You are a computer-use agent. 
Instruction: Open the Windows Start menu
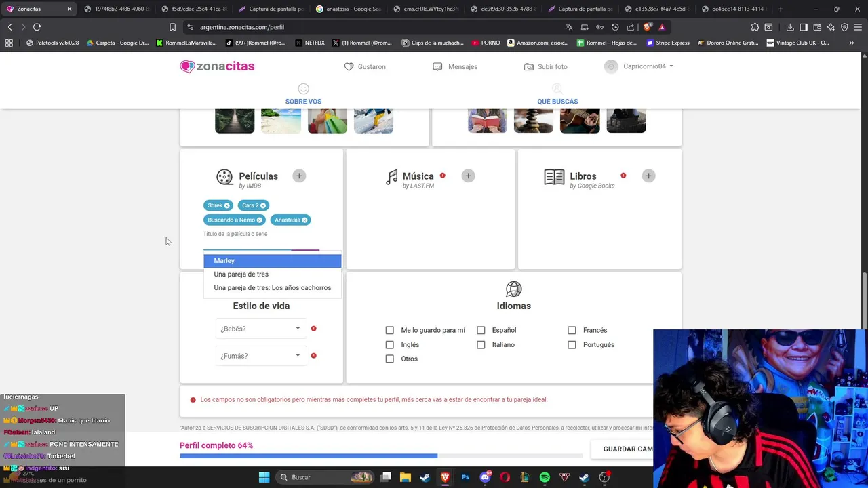click(264, 477)
